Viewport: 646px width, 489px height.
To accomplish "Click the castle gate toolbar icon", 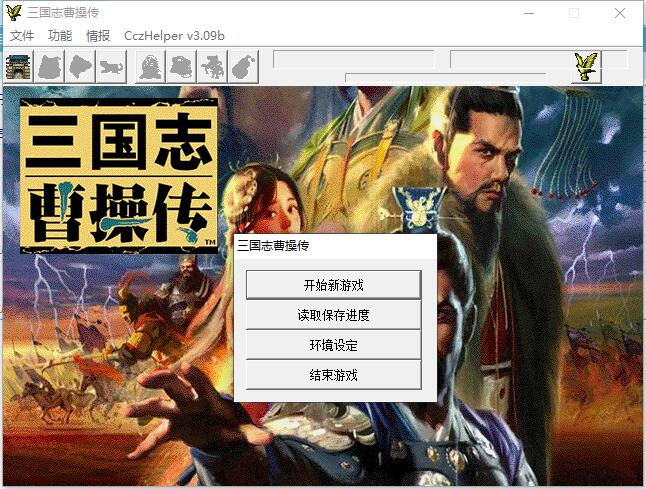I will (19, 67).
